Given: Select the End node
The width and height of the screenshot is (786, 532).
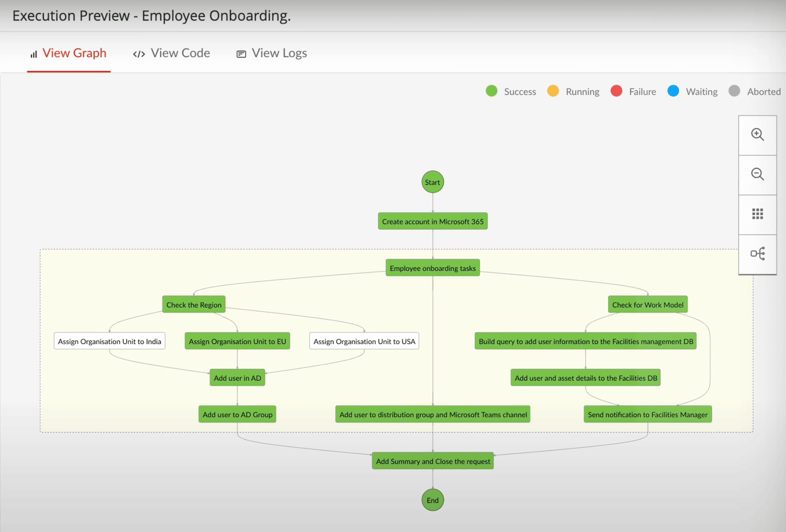Looking at the screenshot, I should (x=432, y=500).
